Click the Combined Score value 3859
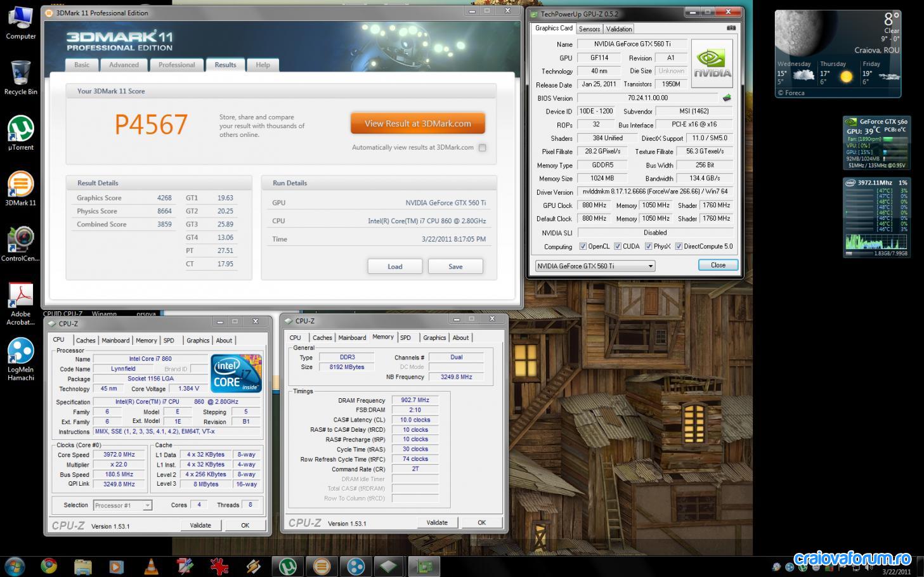The image size is (924, 577). [x=164, y=224]
